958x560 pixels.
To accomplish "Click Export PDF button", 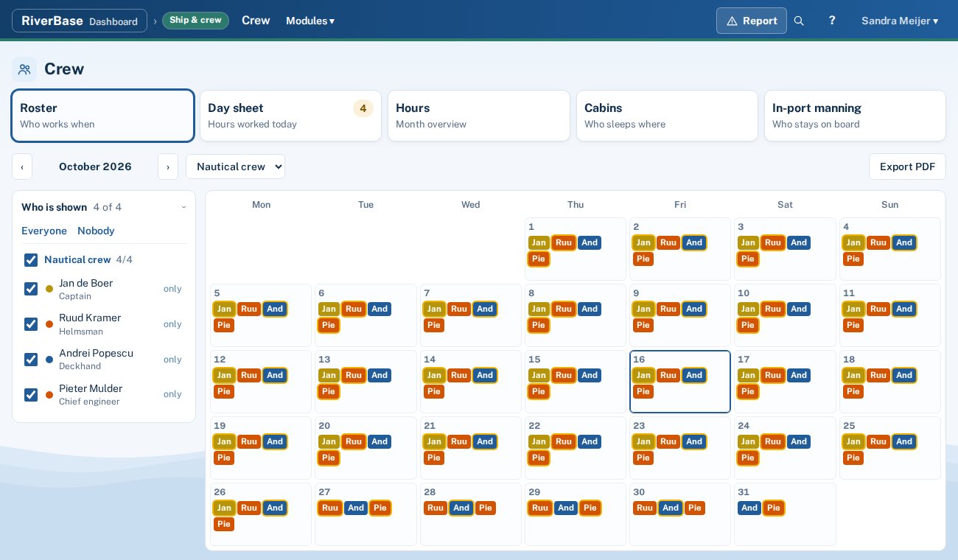I will point(907,167).
